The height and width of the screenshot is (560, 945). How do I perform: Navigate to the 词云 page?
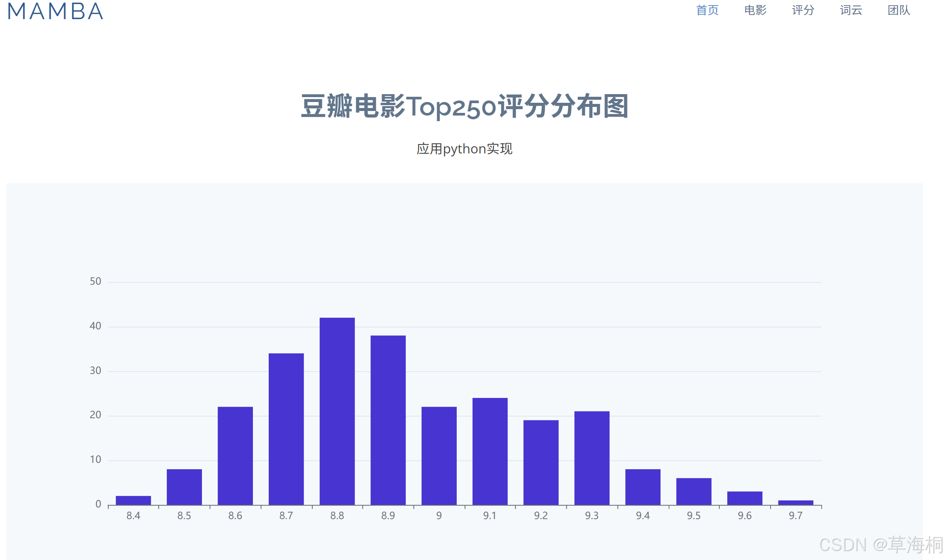(x=851, y=10)
